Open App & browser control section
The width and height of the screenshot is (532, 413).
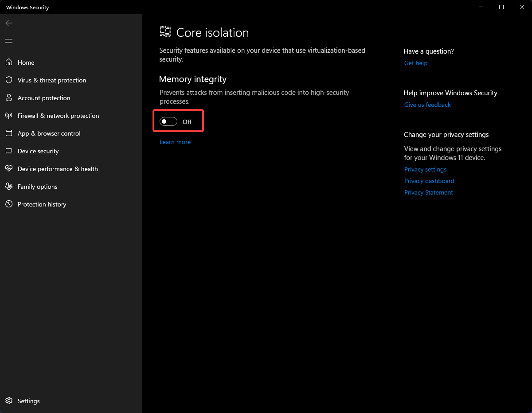coord(71,133)
